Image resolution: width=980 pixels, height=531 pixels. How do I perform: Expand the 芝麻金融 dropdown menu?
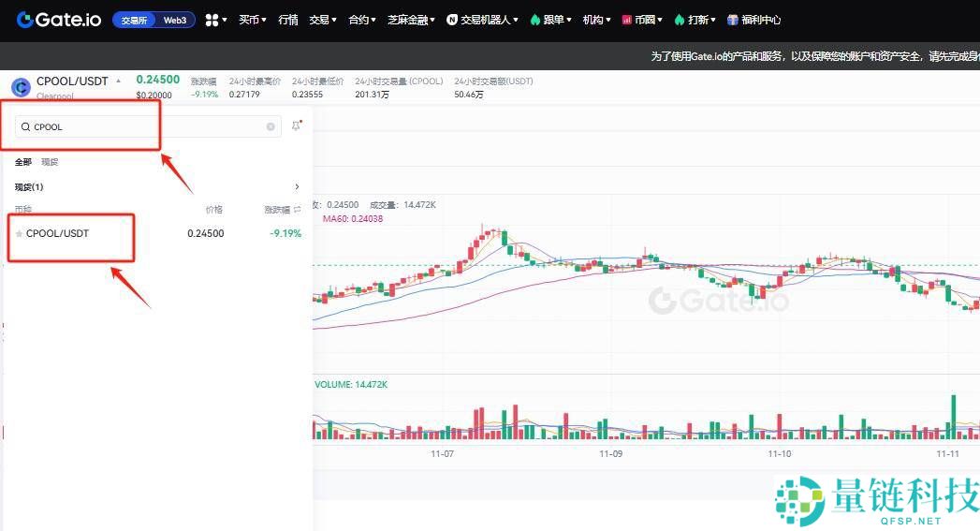(x=411, y=20)
